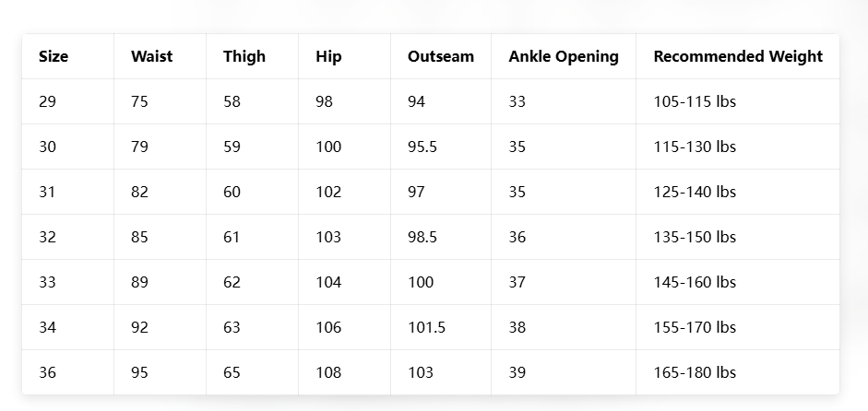Select the size 33 cell
This screenshot has height=411, width=868.
coord(48,282)
